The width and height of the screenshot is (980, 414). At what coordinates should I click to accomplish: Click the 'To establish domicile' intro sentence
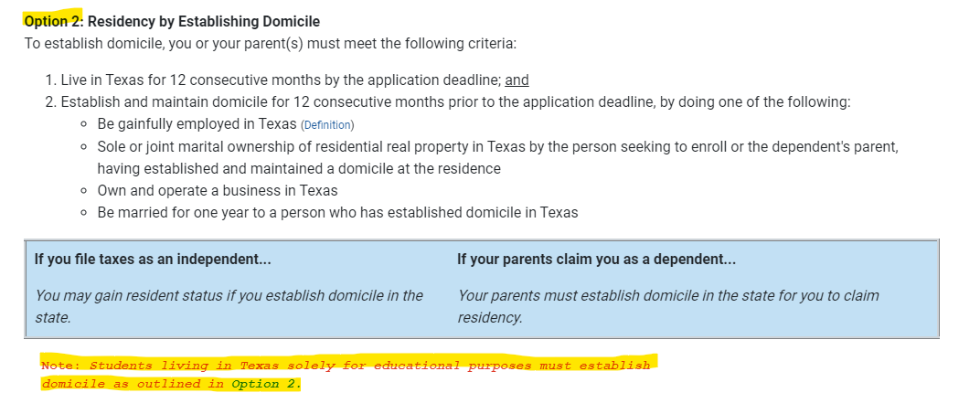point(271,44)
